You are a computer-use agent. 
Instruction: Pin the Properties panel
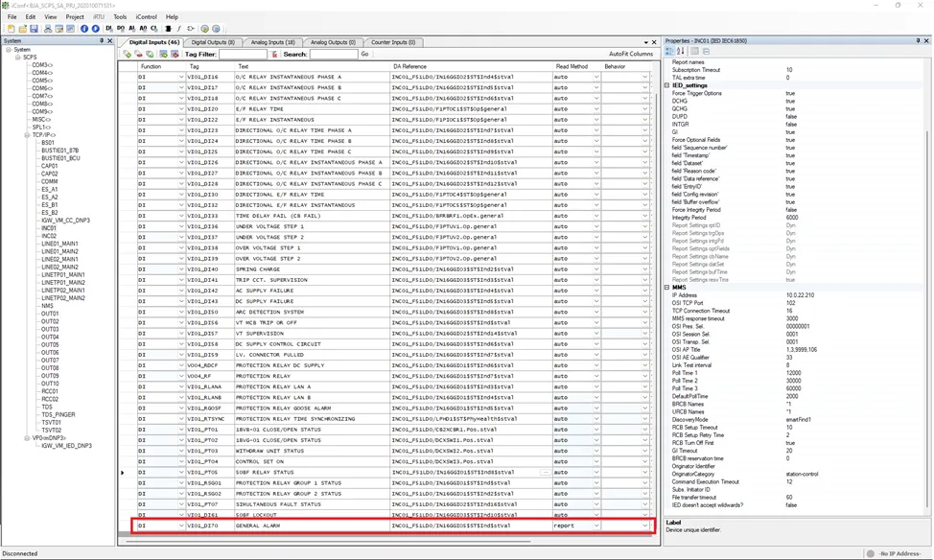[x=918, y=40]
